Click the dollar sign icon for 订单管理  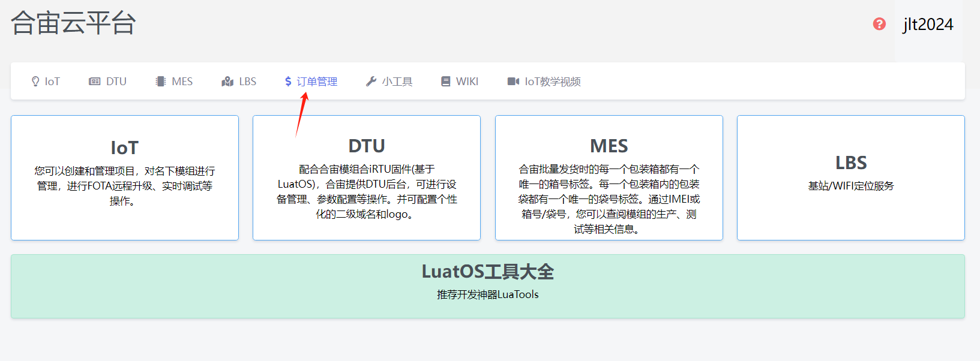[288, 82]
